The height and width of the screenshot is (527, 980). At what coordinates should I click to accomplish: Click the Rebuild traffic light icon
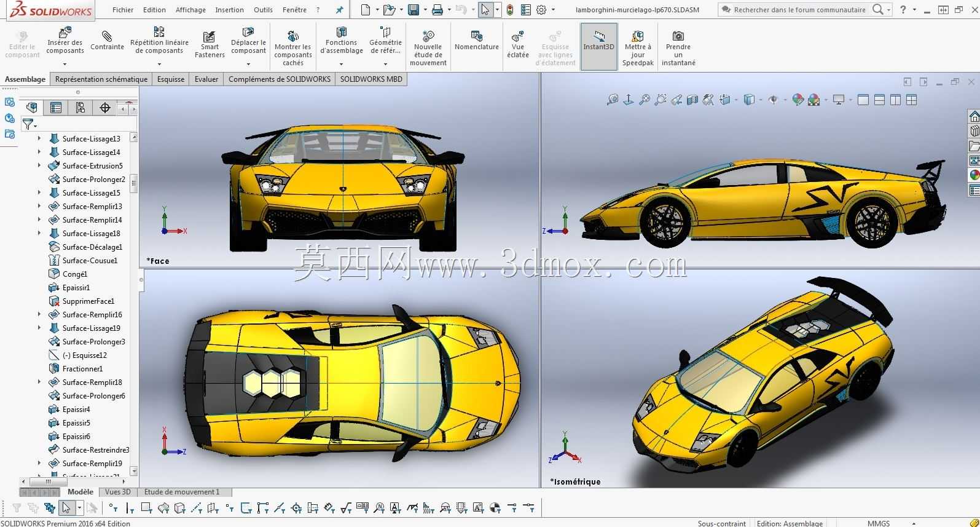(510, 10)
